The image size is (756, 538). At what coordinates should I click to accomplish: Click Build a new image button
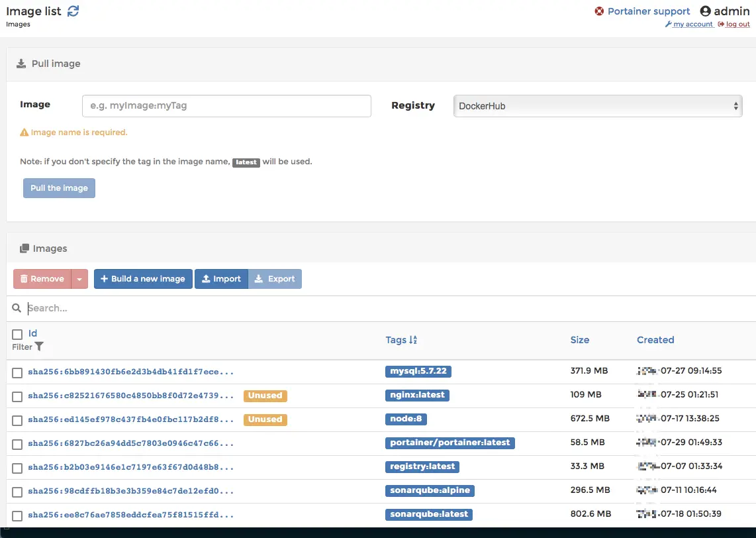click(x=143, y=279)
